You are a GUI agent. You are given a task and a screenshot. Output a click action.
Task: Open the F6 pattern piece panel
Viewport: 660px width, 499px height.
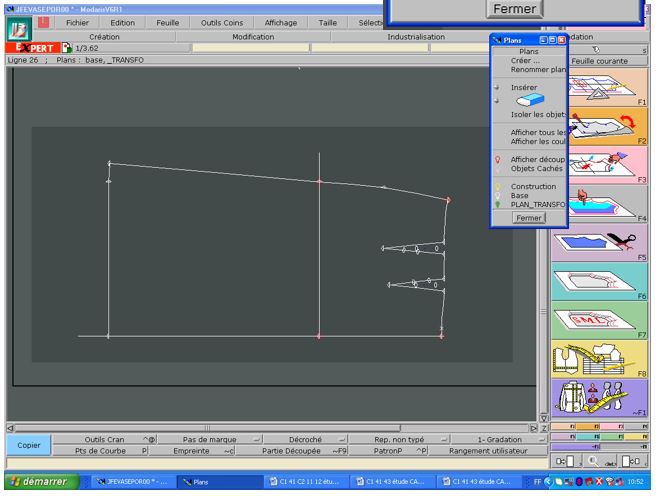click(x=600, y=281)
